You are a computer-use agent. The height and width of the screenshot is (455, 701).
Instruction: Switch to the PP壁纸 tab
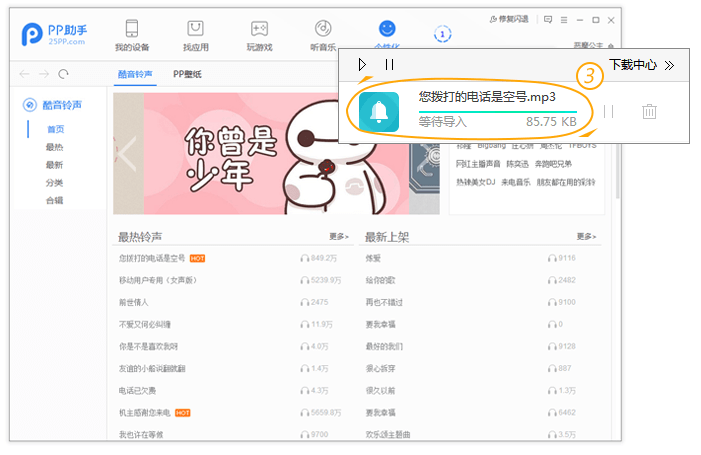click(187, 74)
